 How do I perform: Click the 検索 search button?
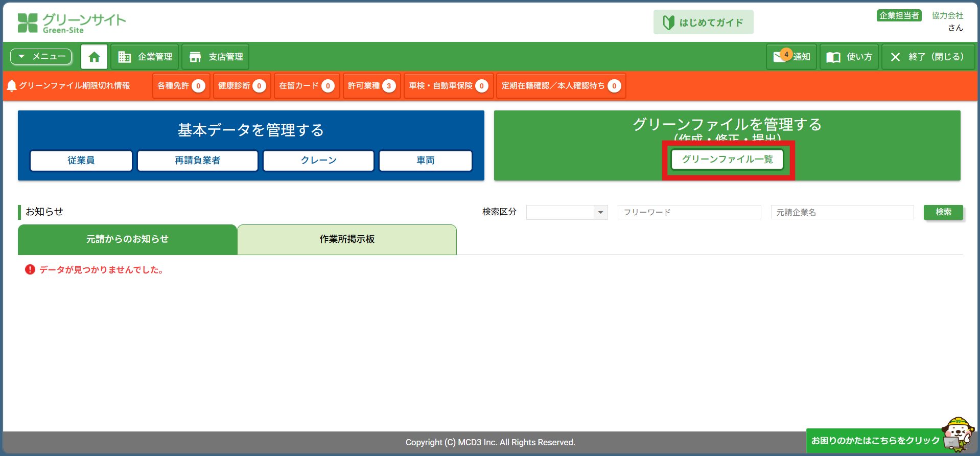tap(943, 212)
